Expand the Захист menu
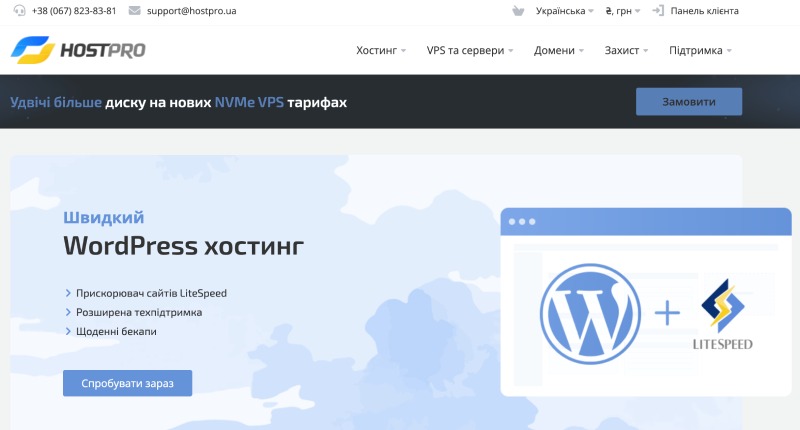800x430 pixels. [626, 50]
